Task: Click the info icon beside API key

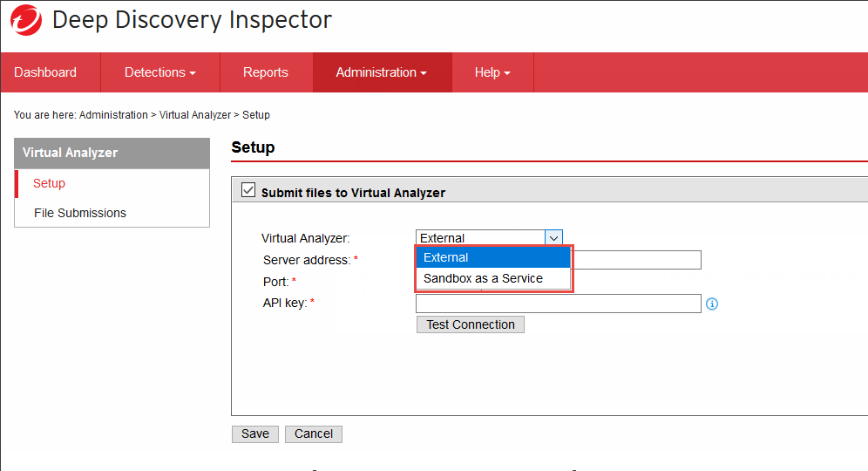Action: (712, 304)
